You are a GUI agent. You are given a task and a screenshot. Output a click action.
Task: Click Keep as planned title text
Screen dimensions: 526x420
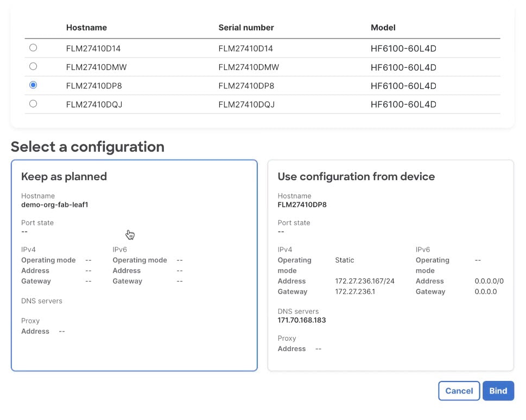[64, 176]
